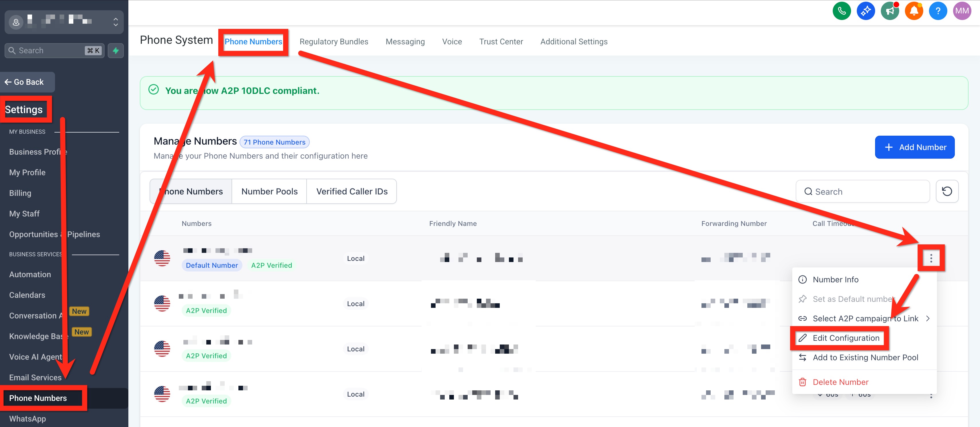980x427 pixels.
Task: Click the green phone dialer icon
Action: coord(842,11)
